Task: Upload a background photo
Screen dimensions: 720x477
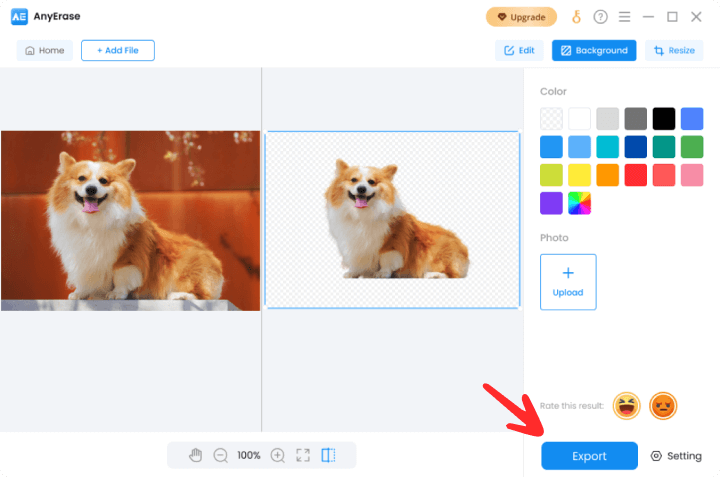Action: coord(568,281)
